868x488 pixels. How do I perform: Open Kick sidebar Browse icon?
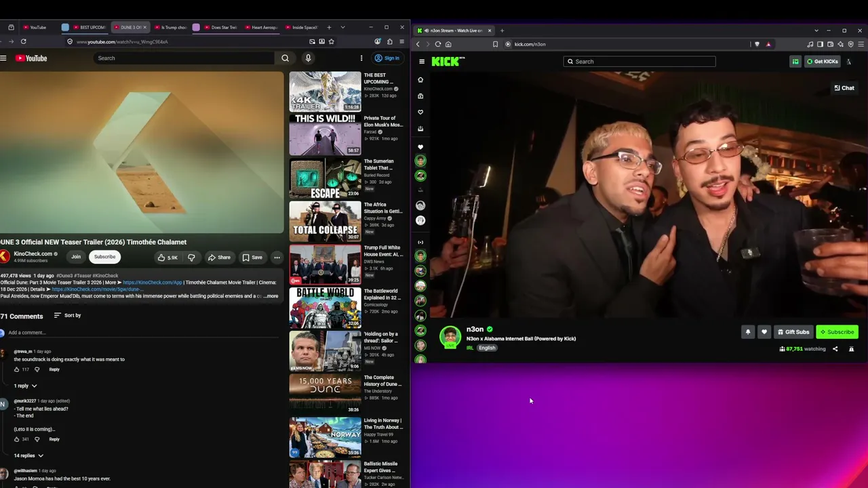click(x=420, y=96)
